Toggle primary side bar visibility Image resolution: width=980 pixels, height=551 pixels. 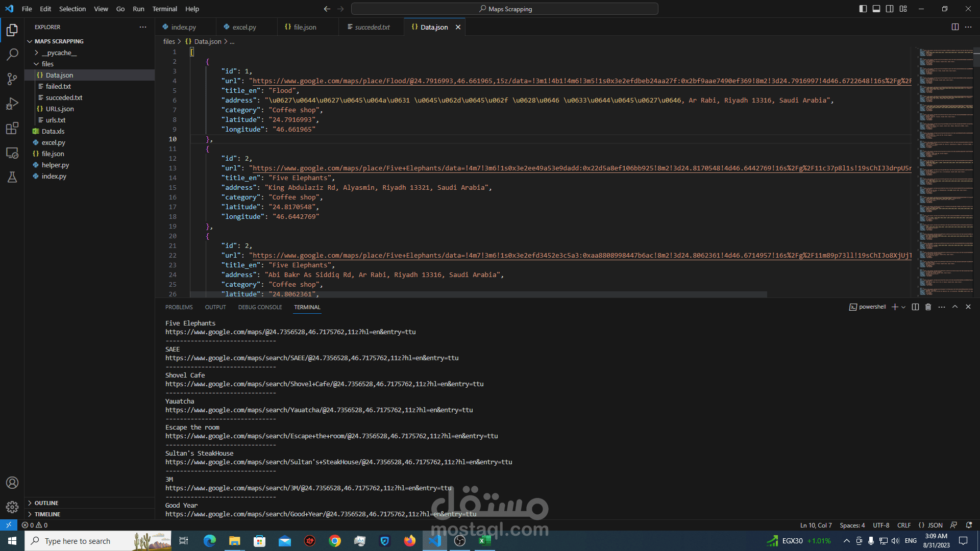click(863, 9)
